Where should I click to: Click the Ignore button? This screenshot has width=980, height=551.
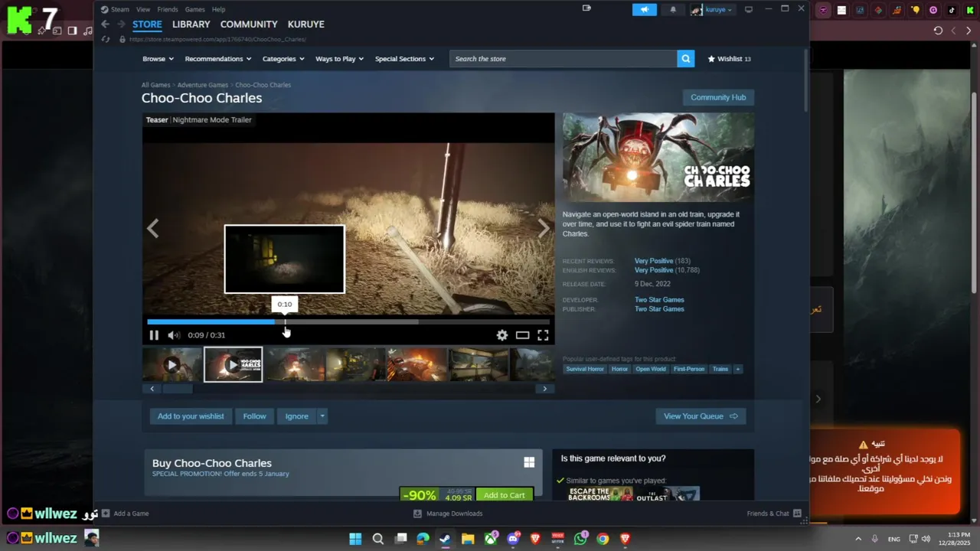coord(297,416)
